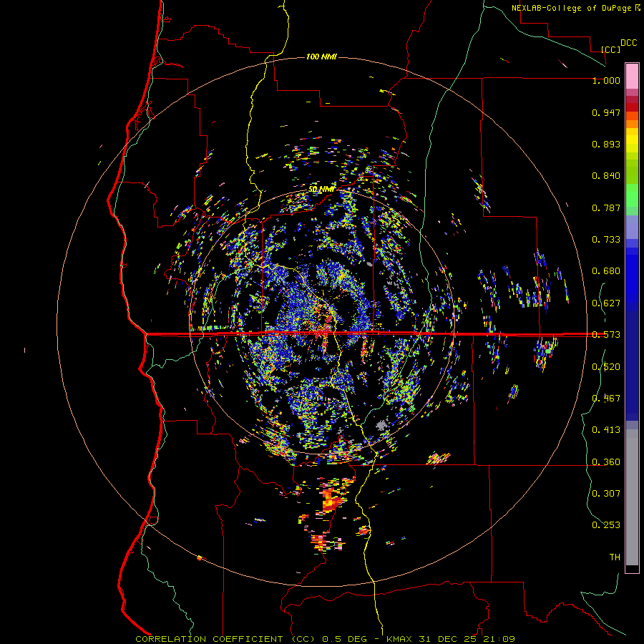Pick the dark navy colorbar segment
Image resolution: width=644 pixels, height=644 pixels.
tap(632, 366)
